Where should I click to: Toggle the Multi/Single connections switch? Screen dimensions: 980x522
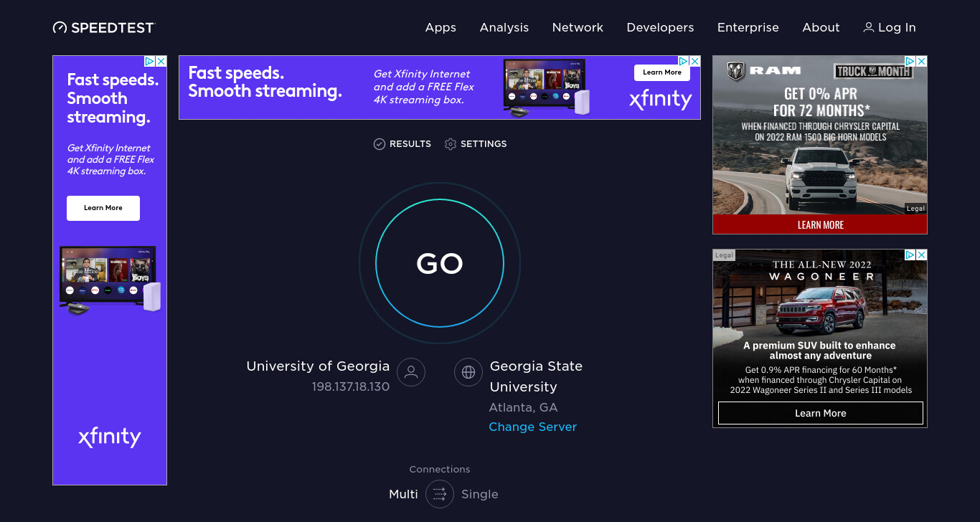click(x=440, y=494)
